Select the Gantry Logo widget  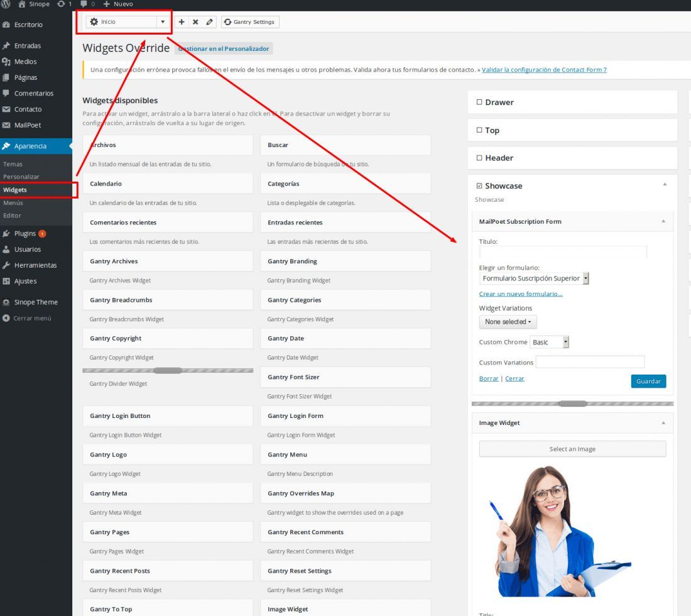[x=168, y=454]
